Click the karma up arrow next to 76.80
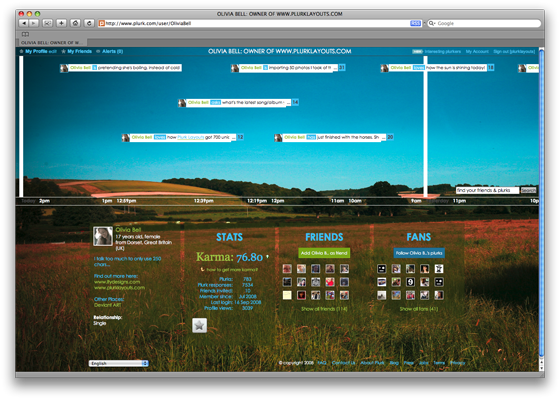Screen dimensions: 560x399 click(x=267, y=256)
